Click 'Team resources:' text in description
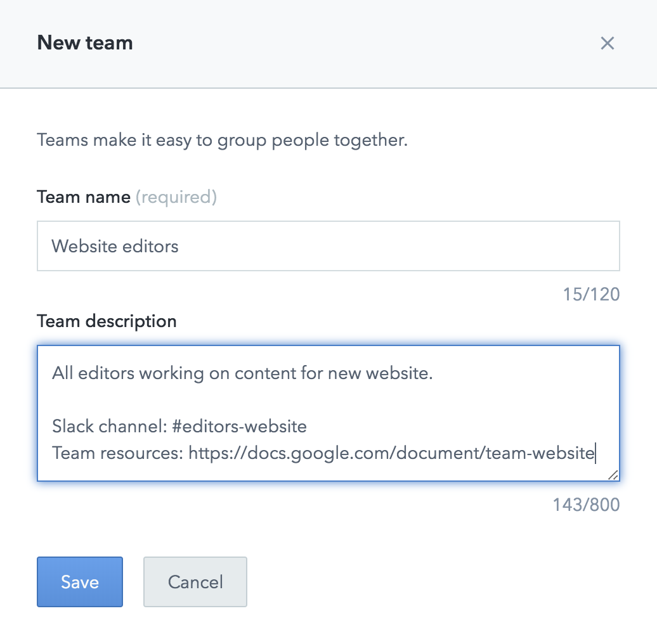Viewport: 657px width, 644px height. (x=118, y=453)
